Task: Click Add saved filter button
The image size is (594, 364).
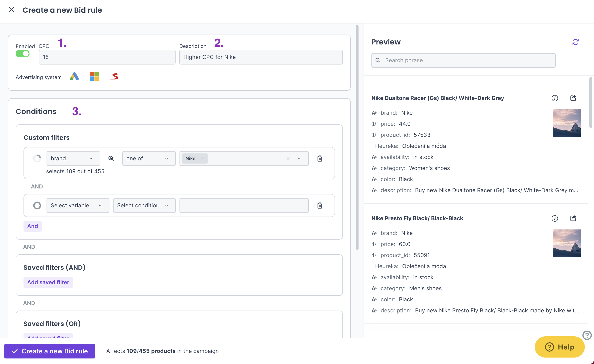Action: 48,282
